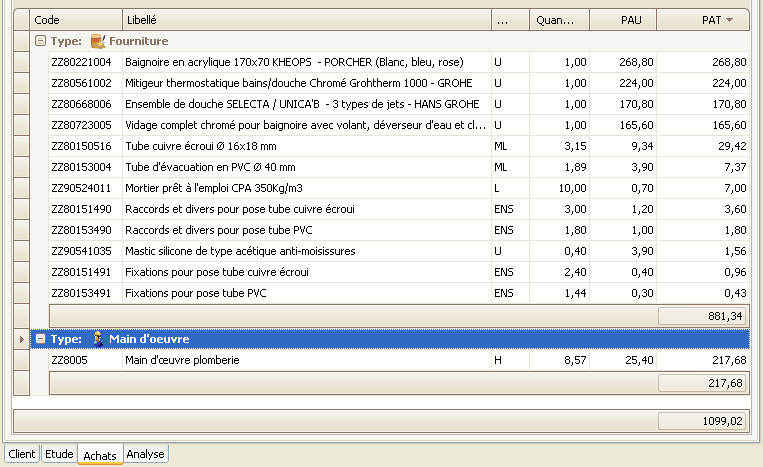Image resolution: width=763 pixels, height=467 pixels.
Task: Click the sort arrow in PAT column header
Action: [729, 20]
